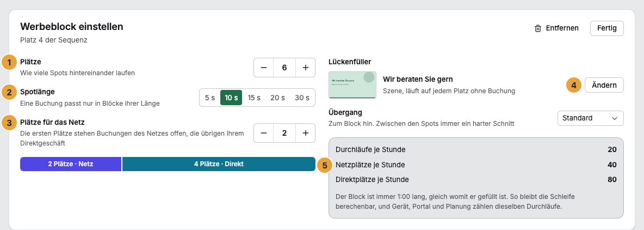The image size is (644, 230).
Task: Click the trash icon next to Entfernen
Action: coord(537,28)
